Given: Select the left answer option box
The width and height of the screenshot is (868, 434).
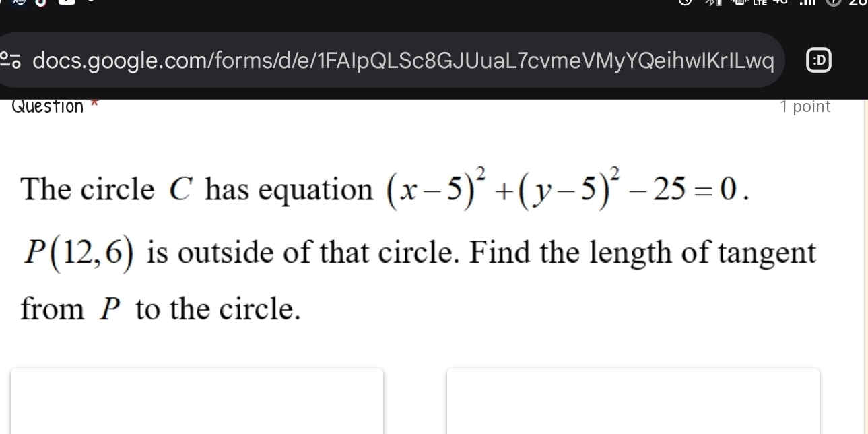Looking at the screenshot, I should (197, 401).
